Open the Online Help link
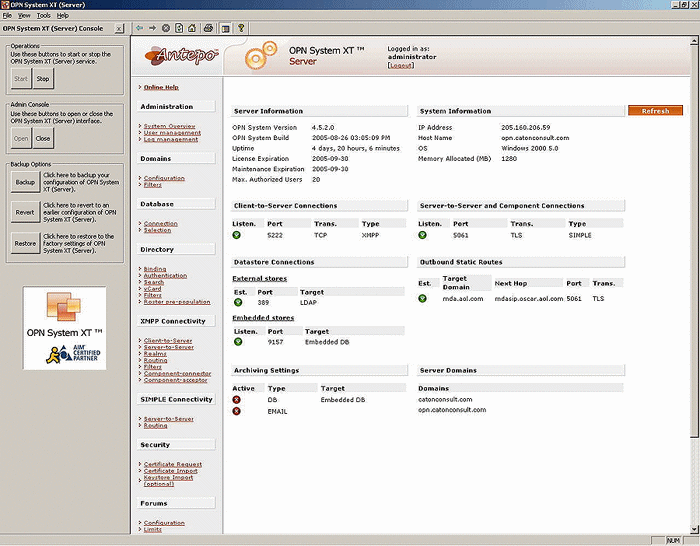The image size is (700, 546). pyautogui.click(x=161, y=87)
